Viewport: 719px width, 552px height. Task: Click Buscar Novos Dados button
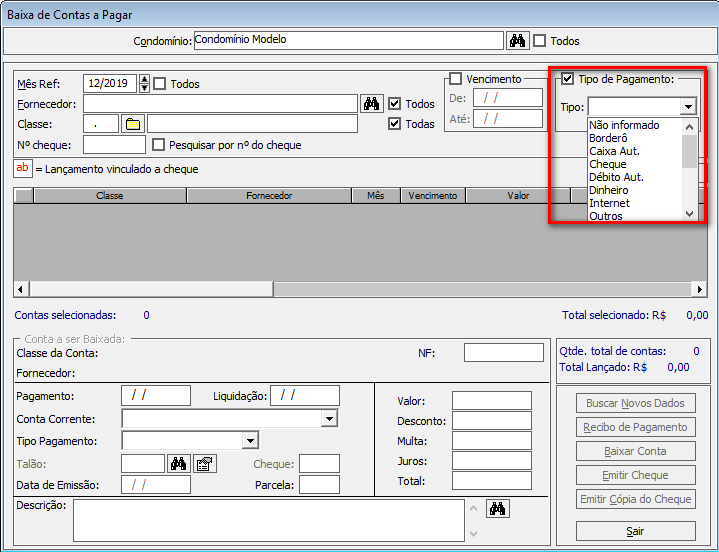click(636, 403)
